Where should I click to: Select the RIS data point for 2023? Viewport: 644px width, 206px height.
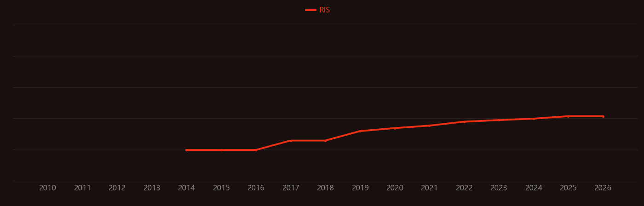tap(499, 120)
